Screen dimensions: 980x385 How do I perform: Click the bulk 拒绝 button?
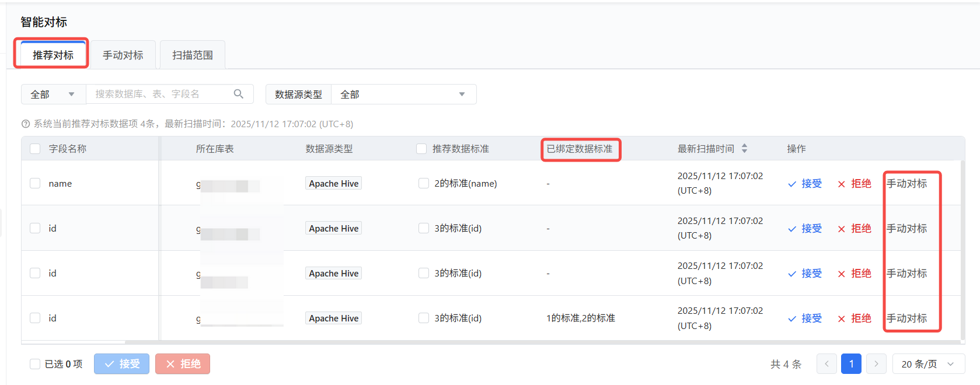183,364
